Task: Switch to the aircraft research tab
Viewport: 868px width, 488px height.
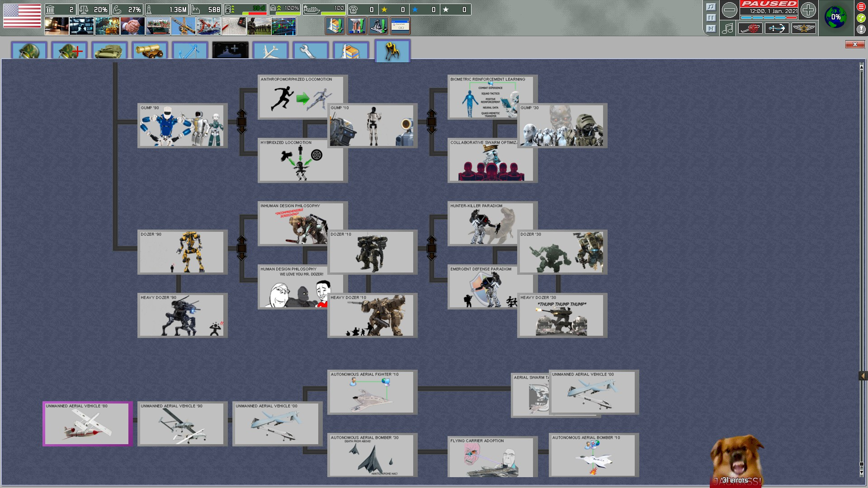Action: click(x=270, y=51)
